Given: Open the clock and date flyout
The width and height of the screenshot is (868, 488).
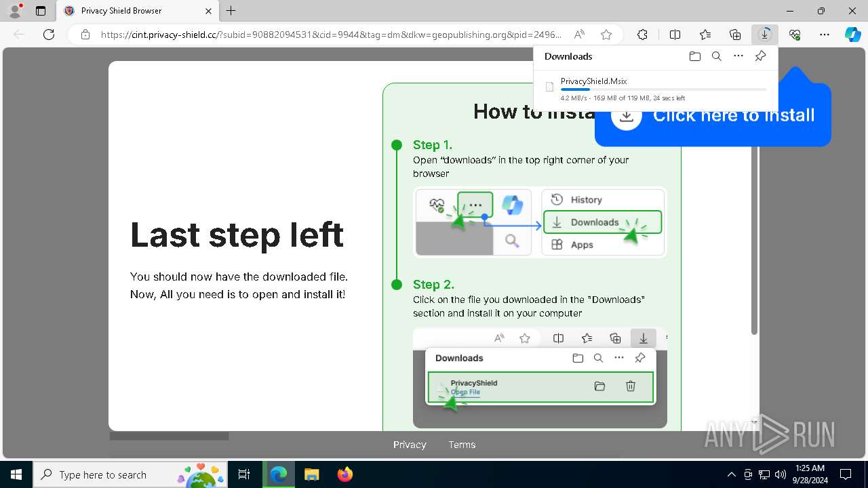Looking at the screenshot, I should (x=810, y=474).
